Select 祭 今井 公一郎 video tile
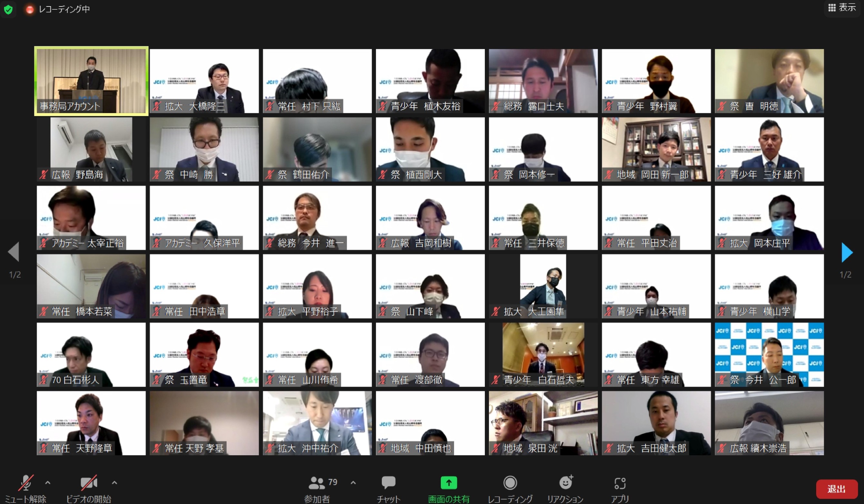This screenshot has width=864, height=504. (769, 354)
